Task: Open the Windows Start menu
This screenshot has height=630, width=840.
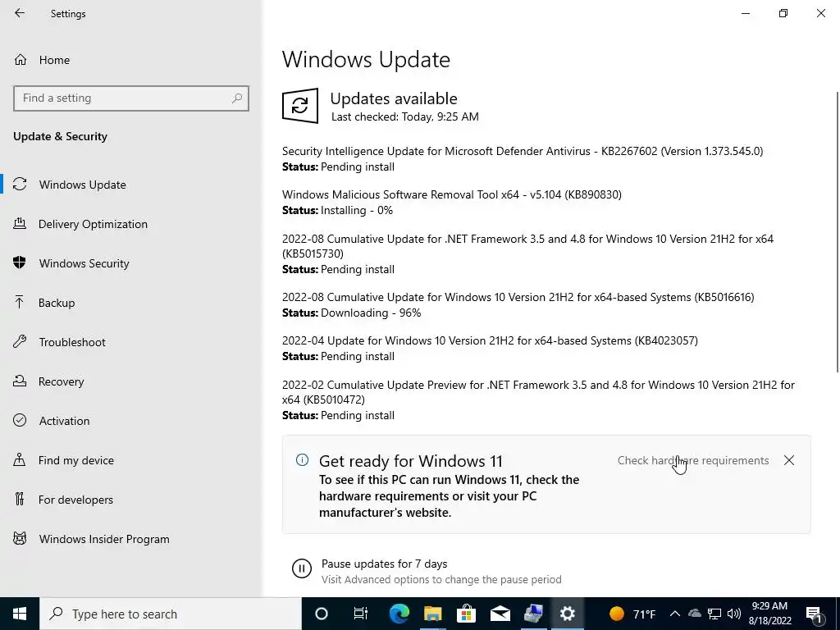Action: pos(20,614)
